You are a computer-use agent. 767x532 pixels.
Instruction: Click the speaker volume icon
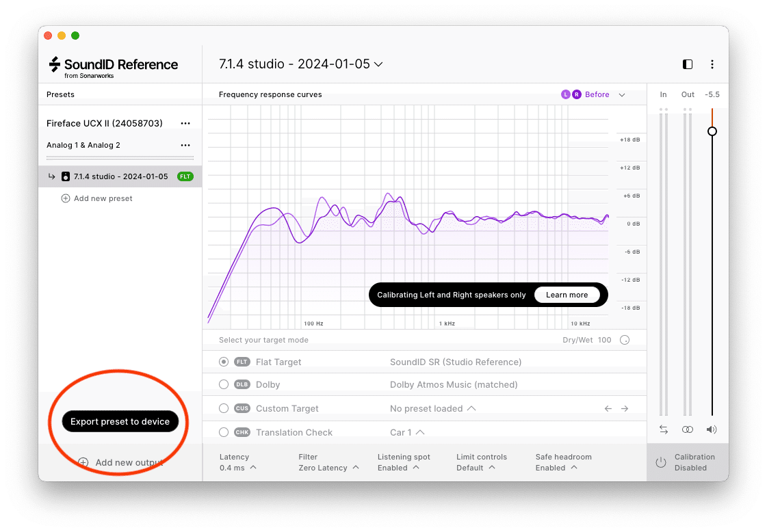[x=711, y=429]
